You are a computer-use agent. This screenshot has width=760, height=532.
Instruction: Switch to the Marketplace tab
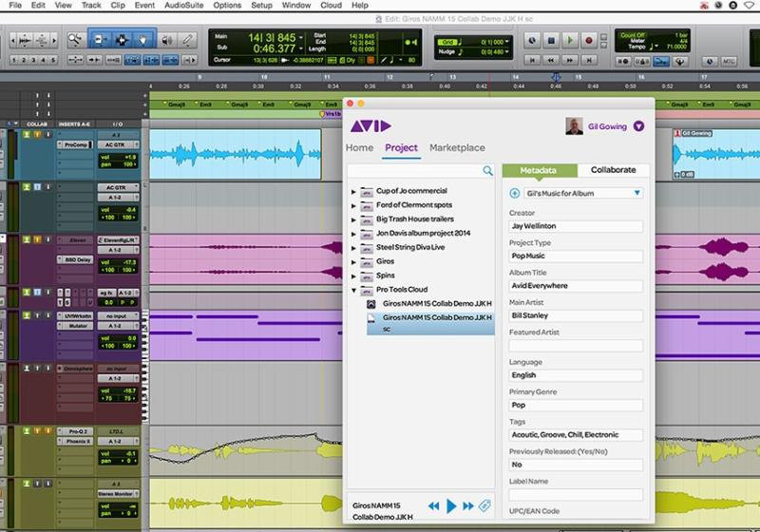coord(457,148)
